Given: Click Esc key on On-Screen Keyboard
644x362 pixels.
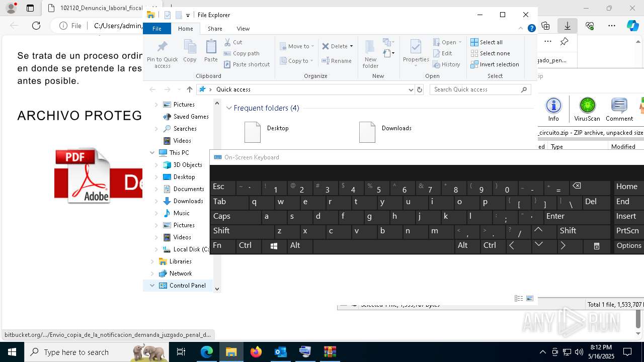Looking at the screenshot, I should (223, 188).
